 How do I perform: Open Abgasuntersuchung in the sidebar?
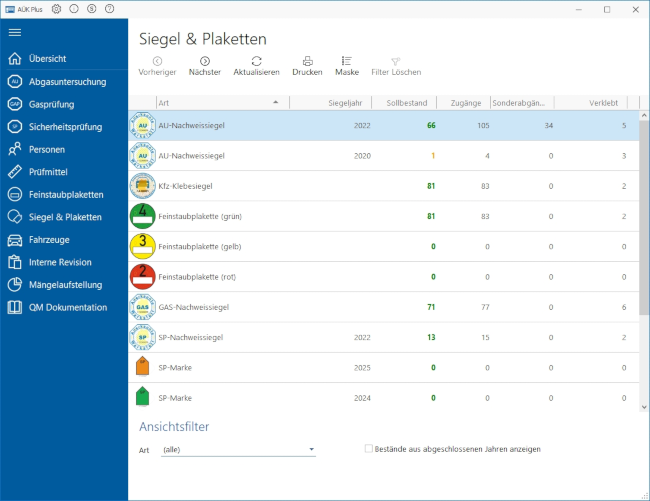coord(68,82)
